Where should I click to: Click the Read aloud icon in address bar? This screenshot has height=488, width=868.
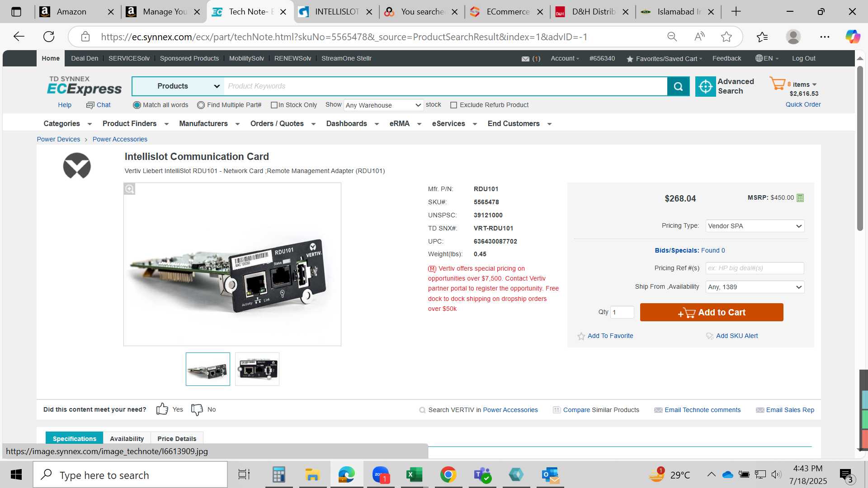click(699, 37)
